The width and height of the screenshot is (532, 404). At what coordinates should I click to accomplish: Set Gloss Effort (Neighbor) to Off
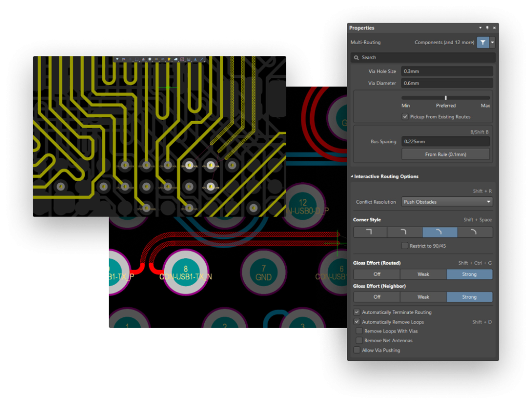point(377,297)
